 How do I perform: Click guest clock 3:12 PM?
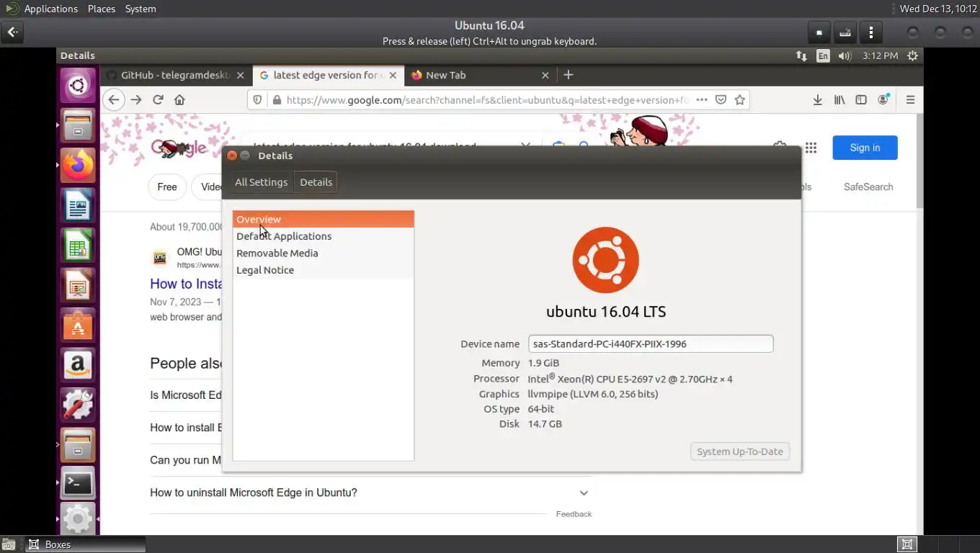pyautogui.click(x=880, y=55)
